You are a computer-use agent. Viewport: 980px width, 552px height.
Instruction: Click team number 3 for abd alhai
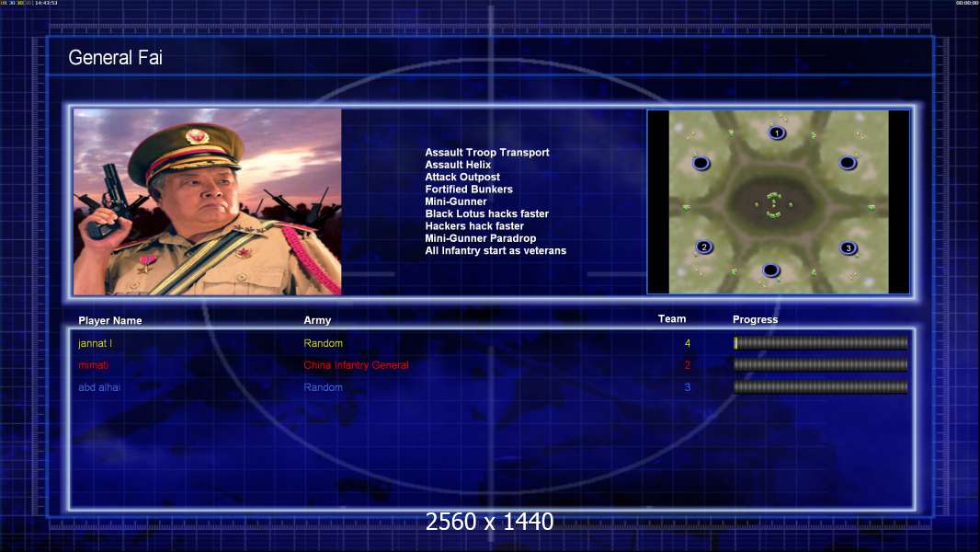pyautogui.click(x=688, y=387)
